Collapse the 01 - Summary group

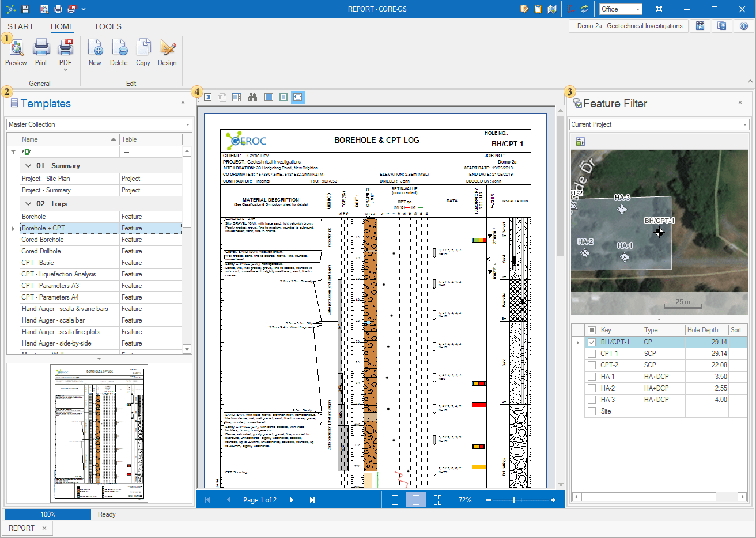coord(28,166)
